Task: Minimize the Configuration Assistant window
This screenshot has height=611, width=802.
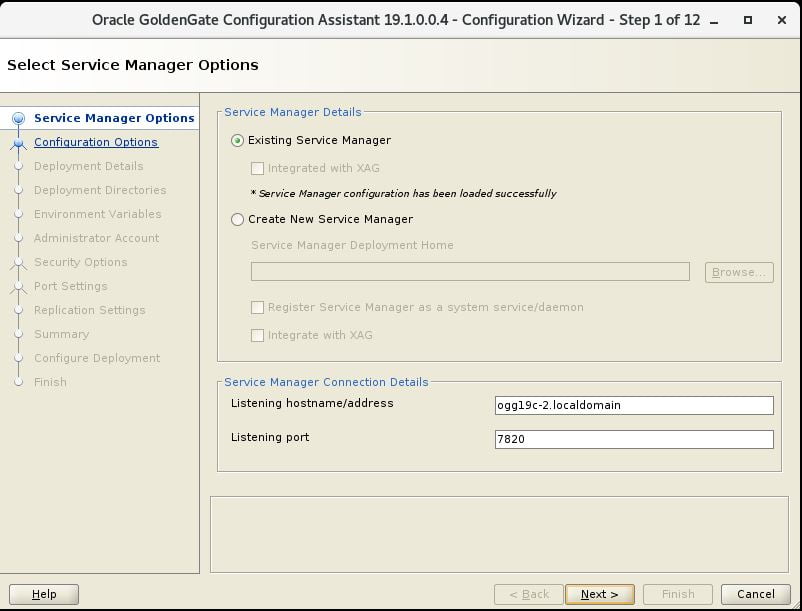Action: [x=715, y=20]
